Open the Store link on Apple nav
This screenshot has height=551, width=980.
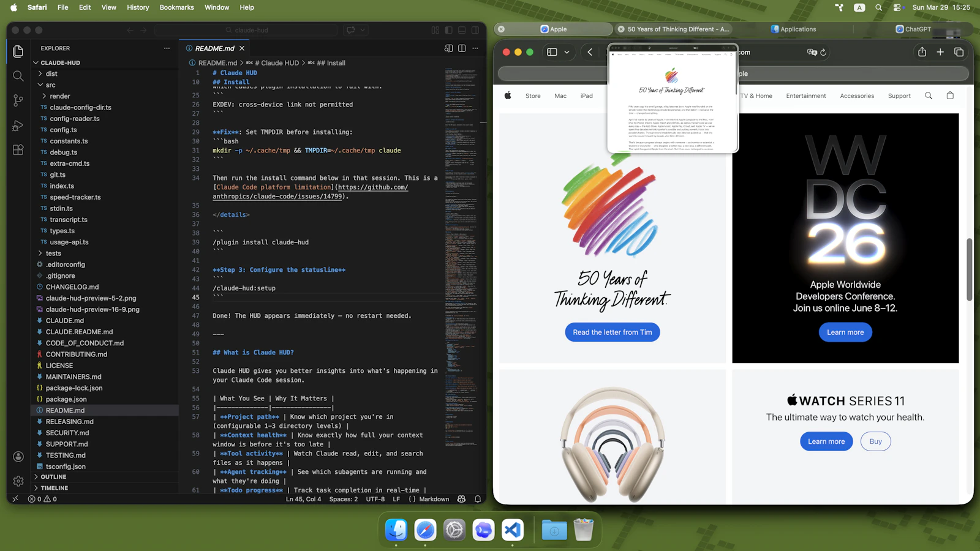pyautogui.click(x=533, y=96)
